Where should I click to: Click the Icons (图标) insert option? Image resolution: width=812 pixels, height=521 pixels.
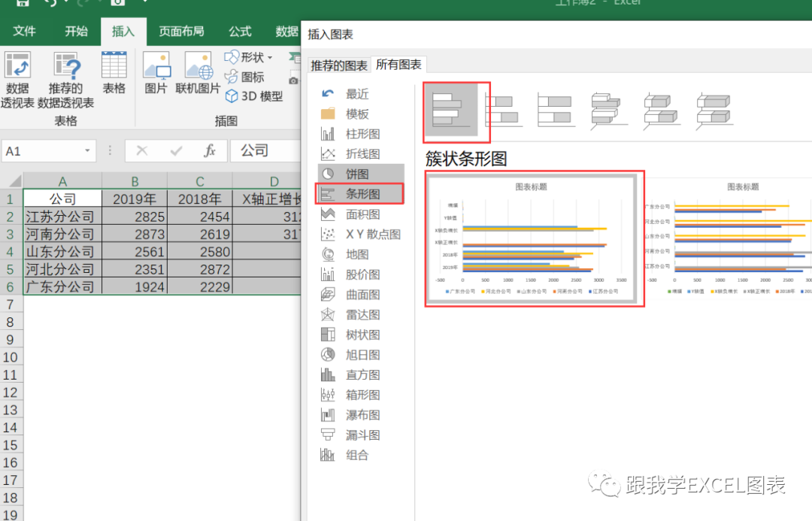(x=247, y=77)
